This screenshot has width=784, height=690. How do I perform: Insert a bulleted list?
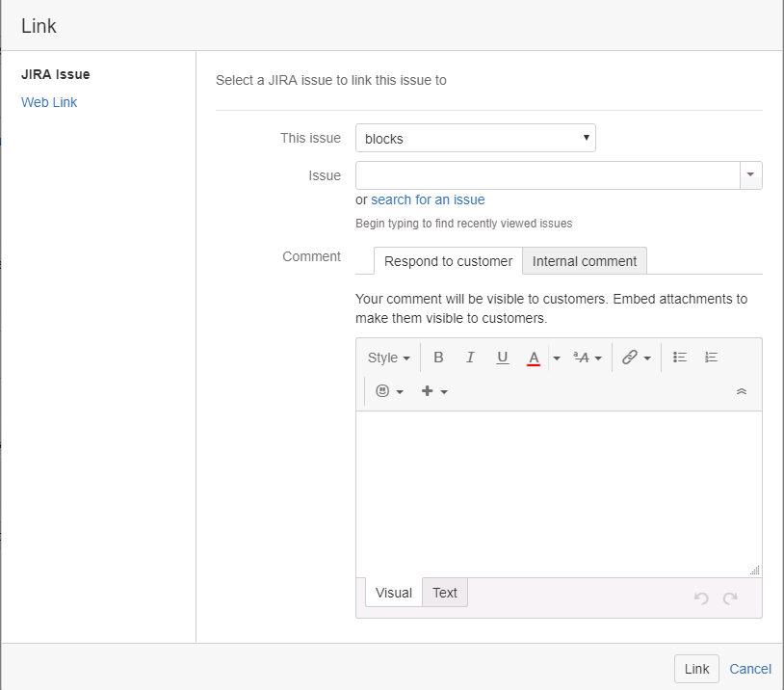680,358
